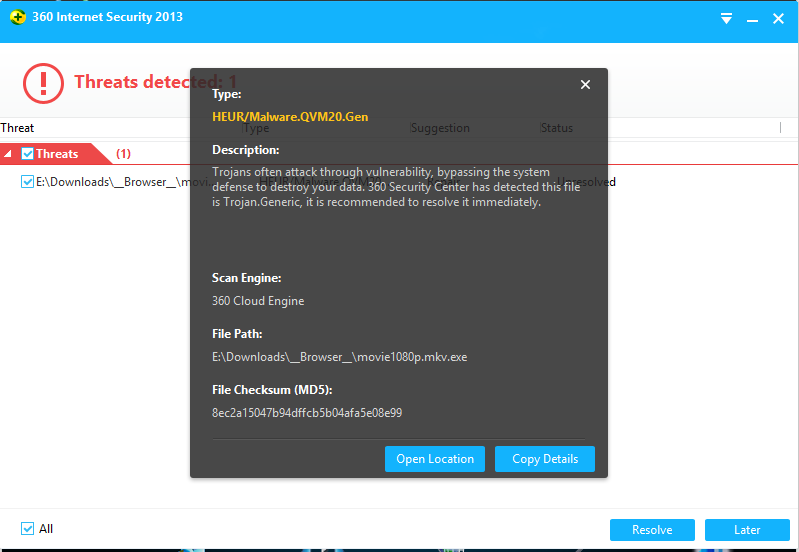
Task: Select the E:\Downloads\__Browser__ threat row
Action: (x=399, y=182)
